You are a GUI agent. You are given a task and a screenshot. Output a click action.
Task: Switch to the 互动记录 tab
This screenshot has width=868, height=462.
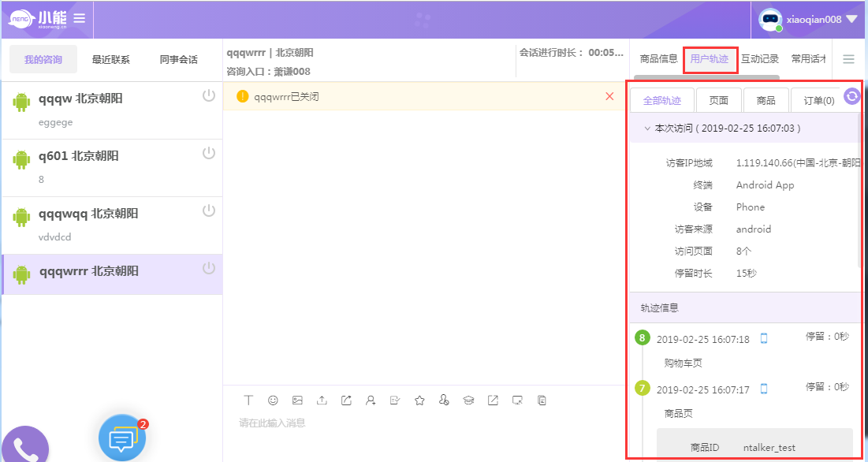759,59
